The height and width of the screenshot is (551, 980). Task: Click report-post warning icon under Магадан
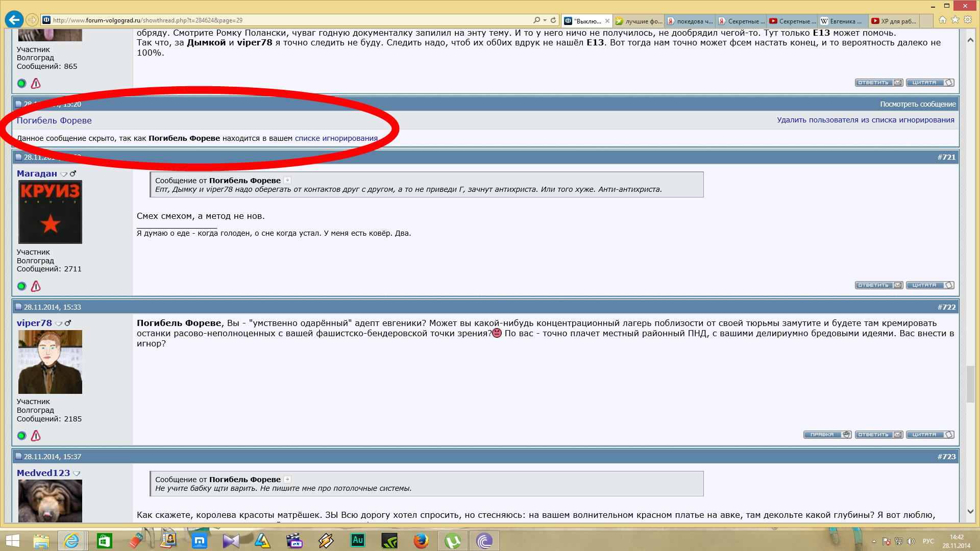36,286
